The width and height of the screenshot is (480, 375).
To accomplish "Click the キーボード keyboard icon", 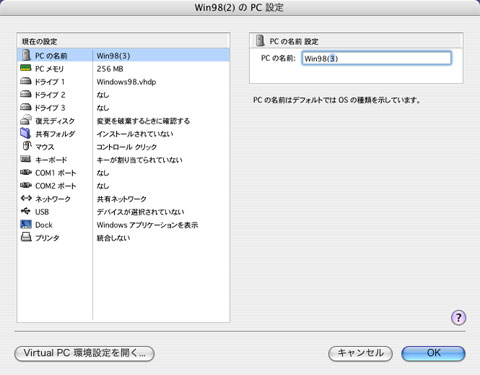I will coord(26,159).
